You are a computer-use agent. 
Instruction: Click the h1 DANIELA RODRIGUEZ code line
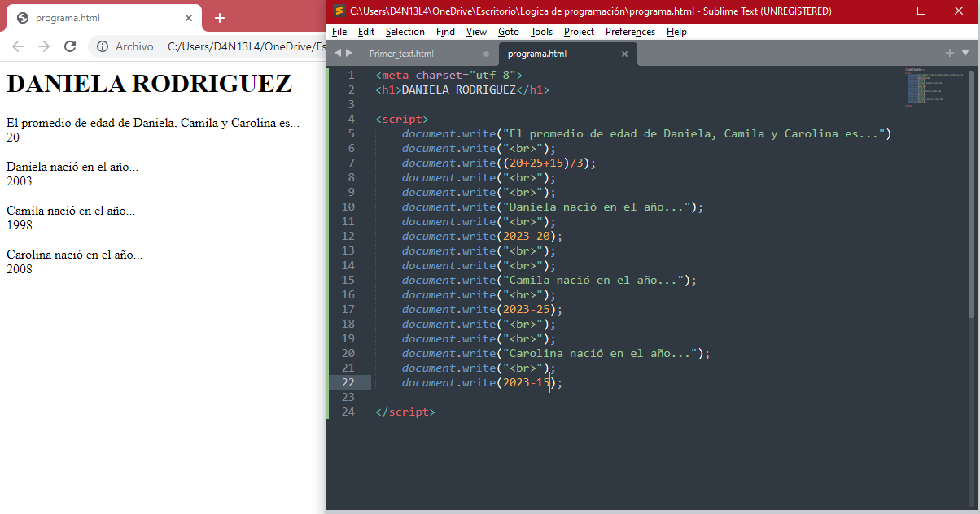[x=462, y=89]
